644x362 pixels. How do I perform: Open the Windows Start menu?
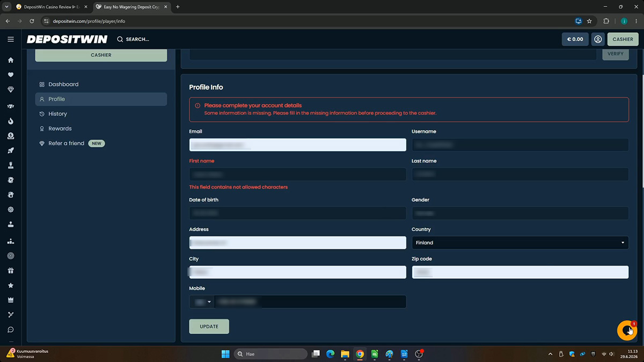[x=225, y=354]
